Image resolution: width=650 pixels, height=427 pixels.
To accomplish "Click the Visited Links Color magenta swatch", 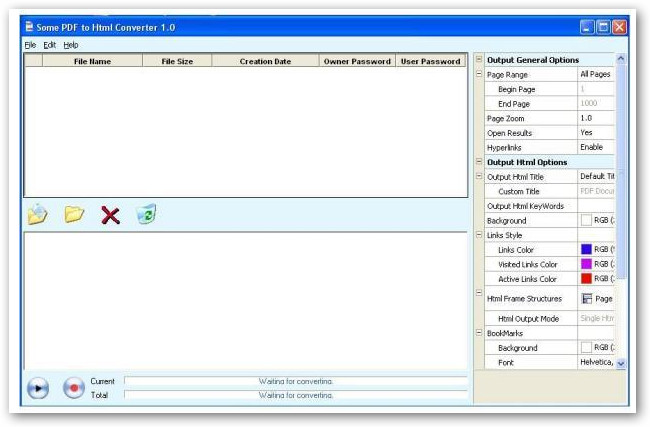I will click(586, 264).
